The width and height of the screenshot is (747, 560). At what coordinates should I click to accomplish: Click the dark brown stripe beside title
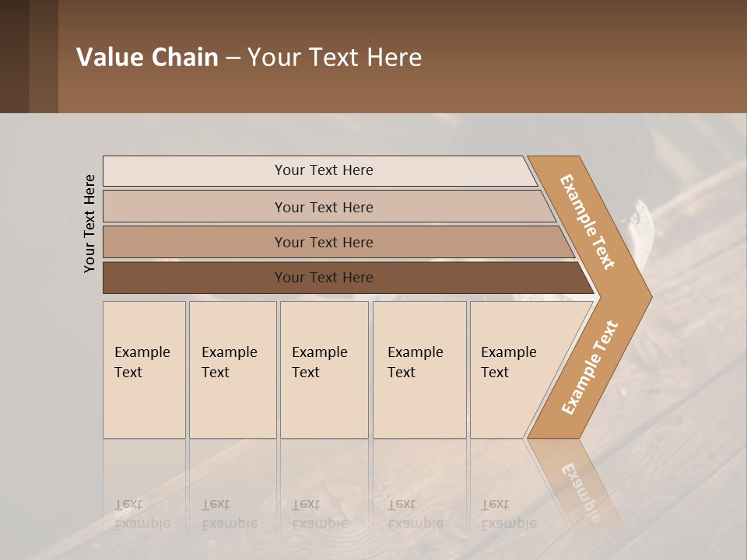point(14,56)
